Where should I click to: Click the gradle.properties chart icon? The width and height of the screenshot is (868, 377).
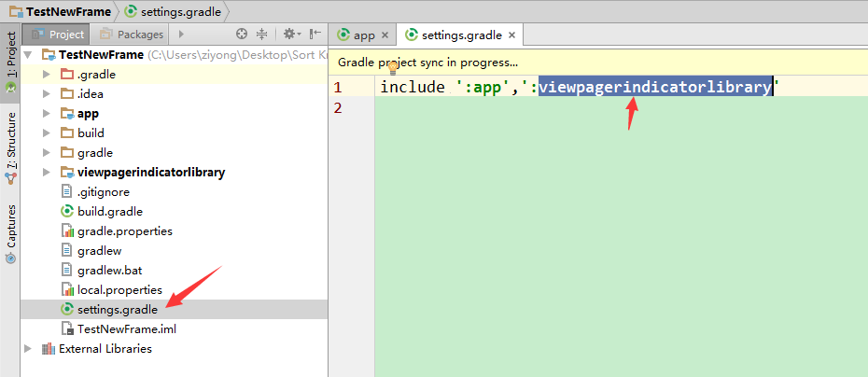point(66,231)
